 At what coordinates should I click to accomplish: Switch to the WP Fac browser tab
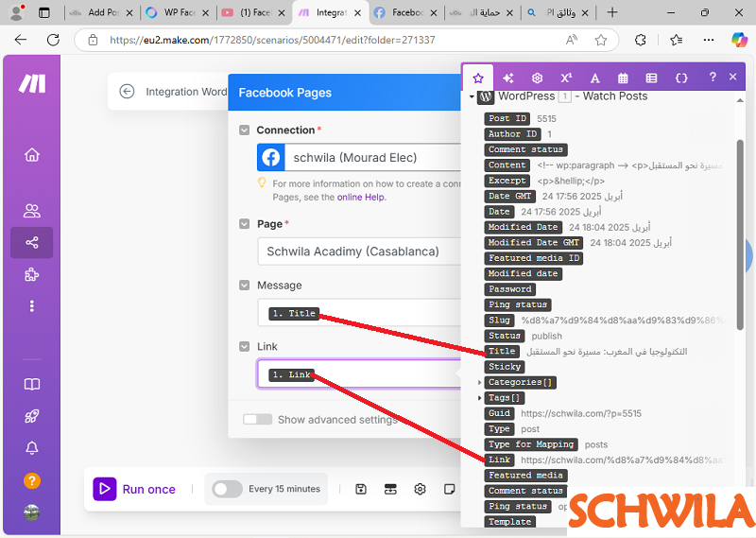tap(179, 13)
